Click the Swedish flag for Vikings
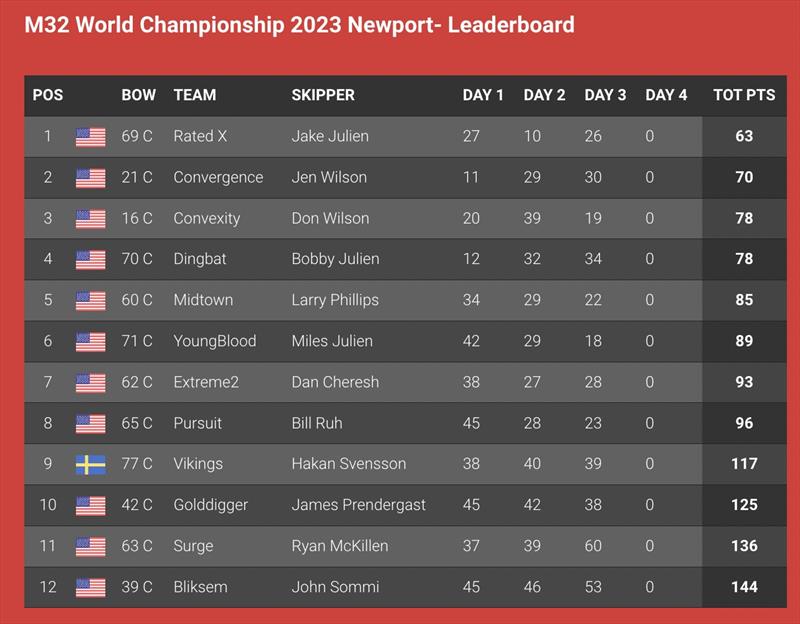The width and height of the screenshot is (800, 624). click(x=91, y=464)
